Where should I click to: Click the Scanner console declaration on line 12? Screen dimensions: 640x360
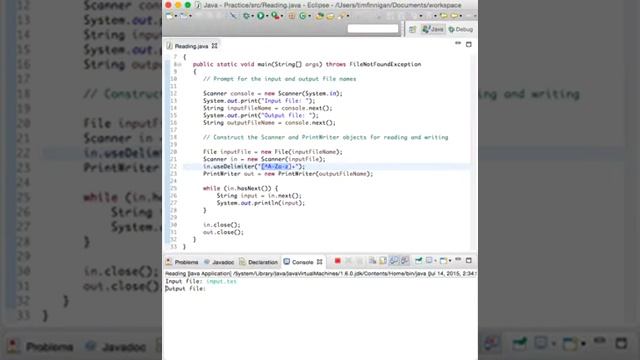273,93
